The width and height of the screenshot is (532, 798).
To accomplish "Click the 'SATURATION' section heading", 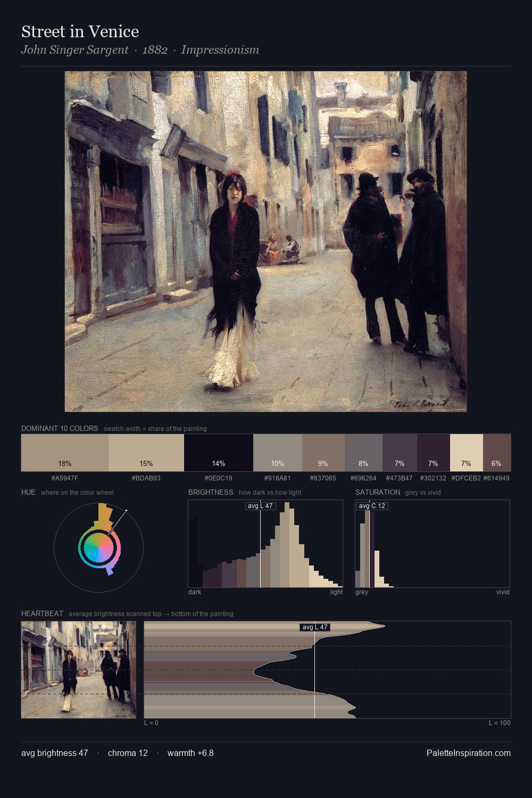I will (x=378, y=492).
